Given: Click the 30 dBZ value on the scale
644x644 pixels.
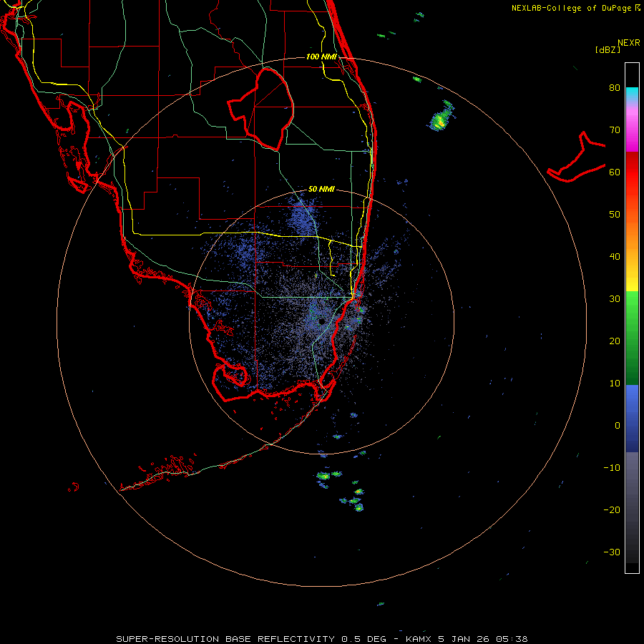Looking at the screenshot, I should (615, 299).
